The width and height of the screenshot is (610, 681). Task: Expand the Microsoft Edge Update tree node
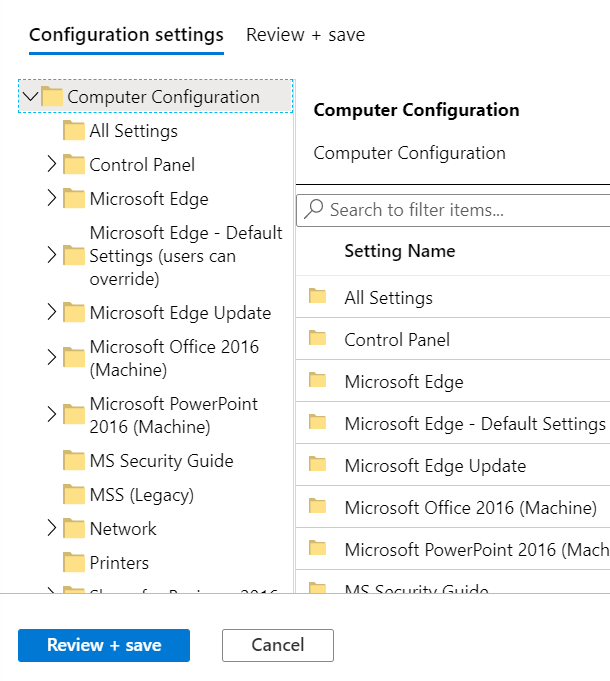coord(52,312)
